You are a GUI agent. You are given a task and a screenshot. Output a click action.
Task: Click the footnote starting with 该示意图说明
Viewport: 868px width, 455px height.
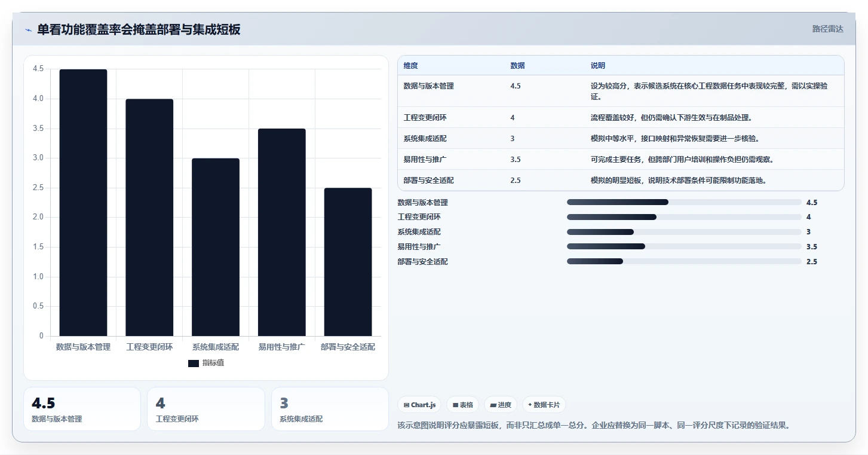click(x=594, y=426)
